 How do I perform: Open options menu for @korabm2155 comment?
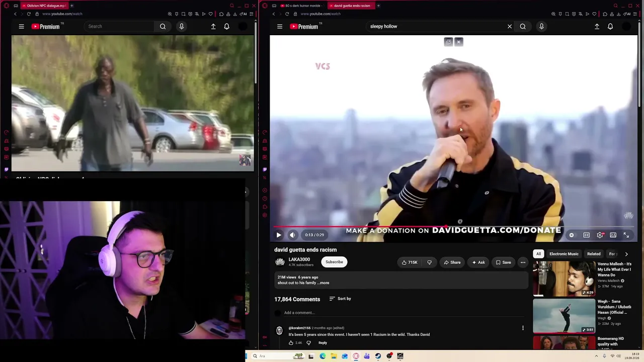pyautogui.click(x=523, y=328)
